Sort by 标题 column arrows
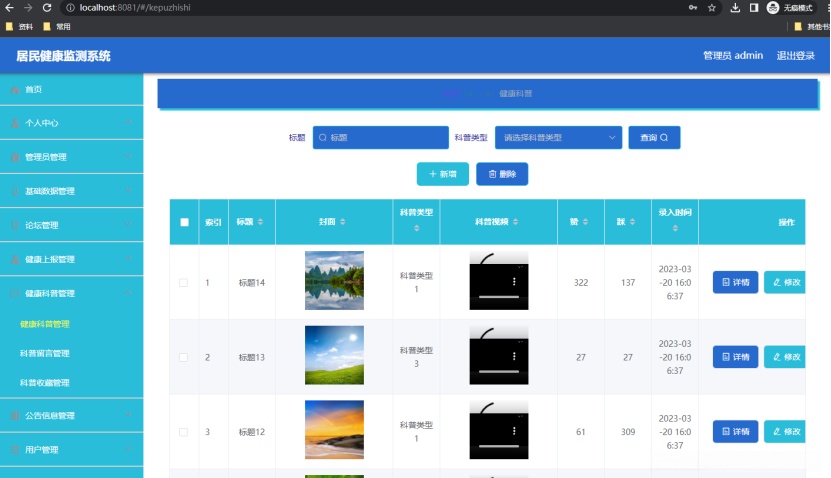 [x=260, y=222]
